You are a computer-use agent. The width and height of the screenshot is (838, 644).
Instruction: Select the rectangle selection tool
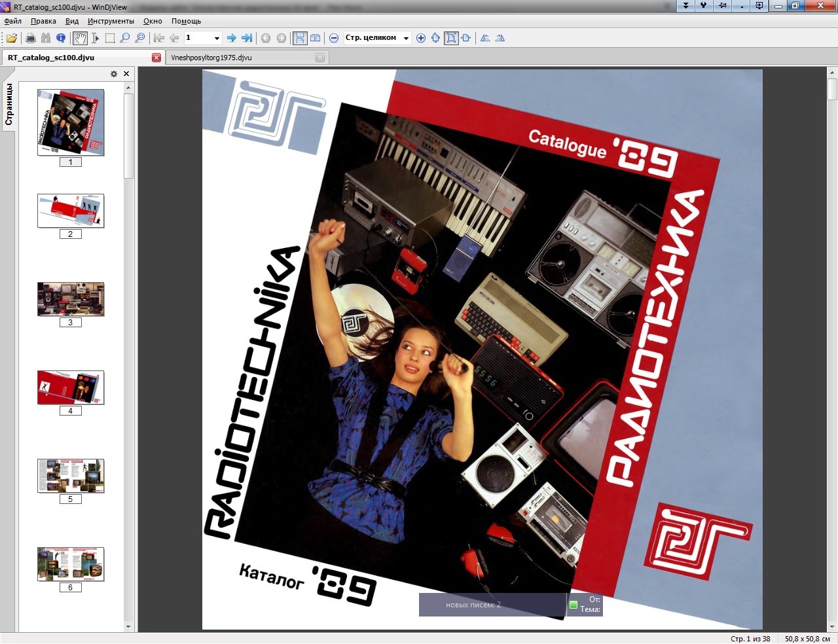(110, 38)
